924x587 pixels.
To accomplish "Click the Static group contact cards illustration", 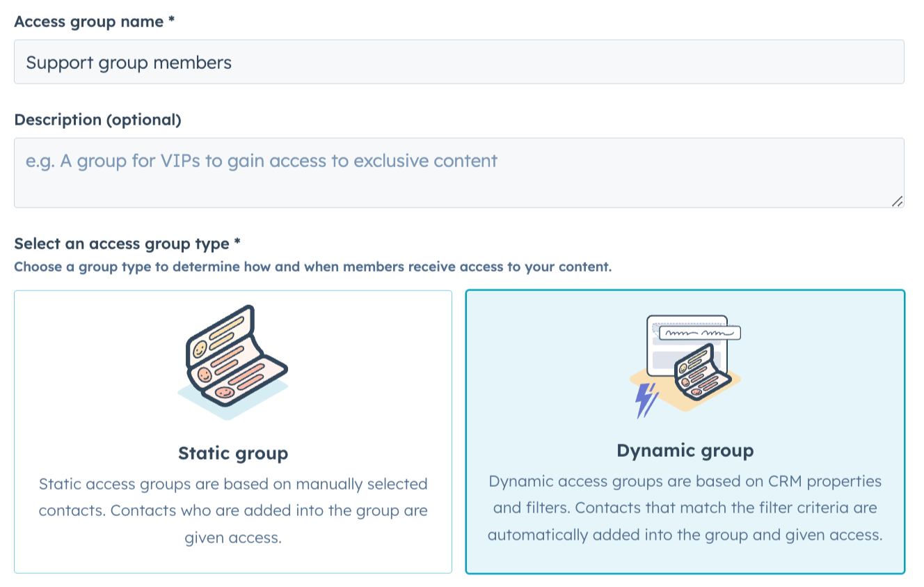I will (233, 361).
